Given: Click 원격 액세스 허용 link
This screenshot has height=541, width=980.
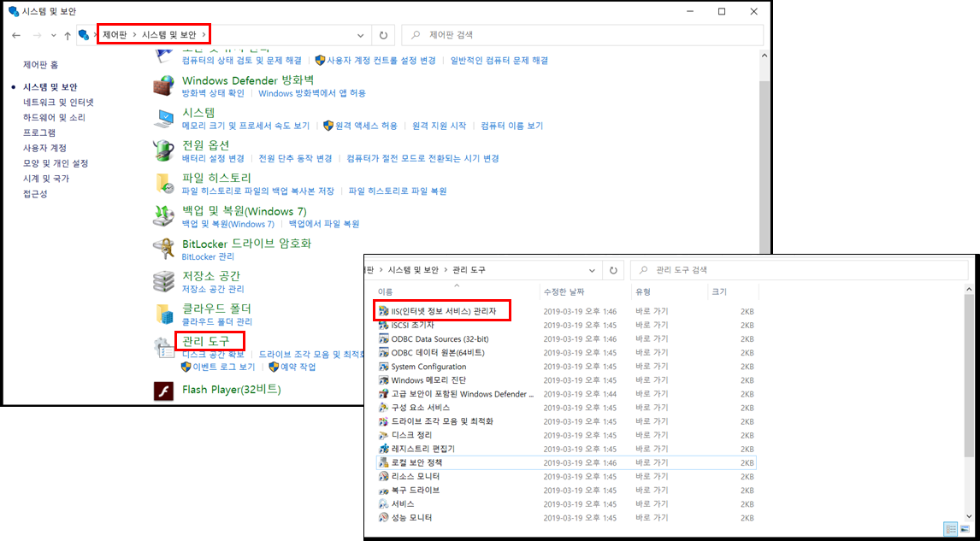Looking at the screenshot, I should point(366,126).
